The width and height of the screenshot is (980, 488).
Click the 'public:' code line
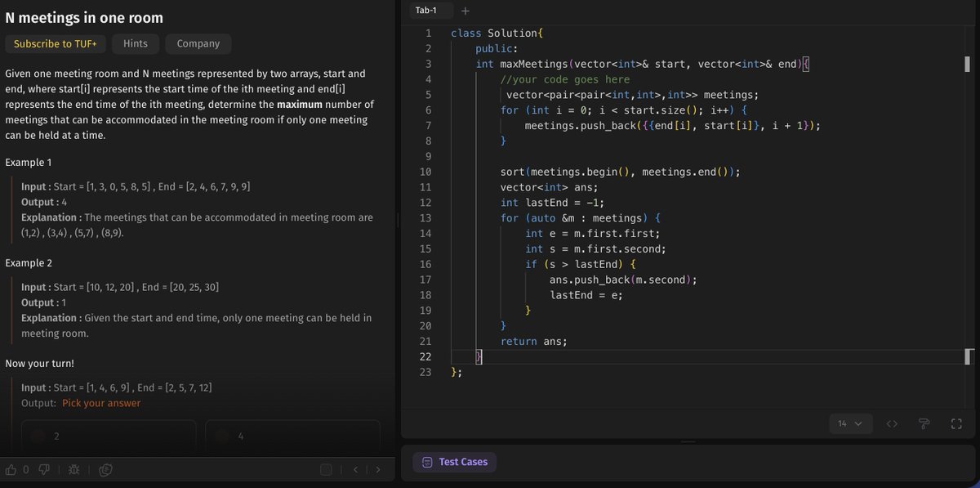coord(497,48)
